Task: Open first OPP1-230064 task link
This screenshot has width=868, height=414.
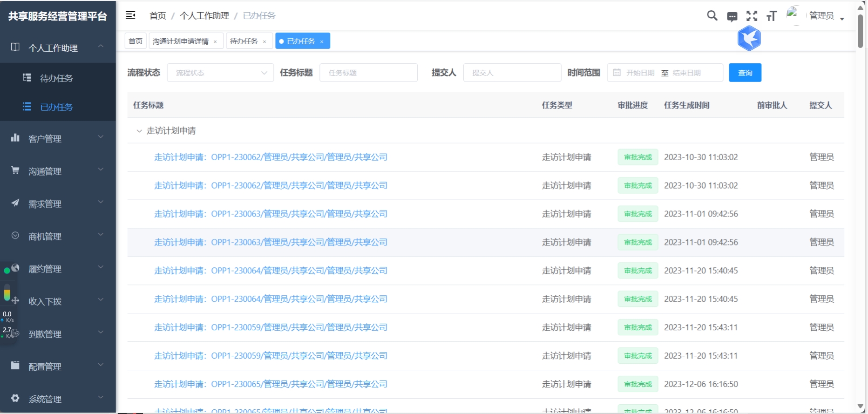Action: point(271,271)
